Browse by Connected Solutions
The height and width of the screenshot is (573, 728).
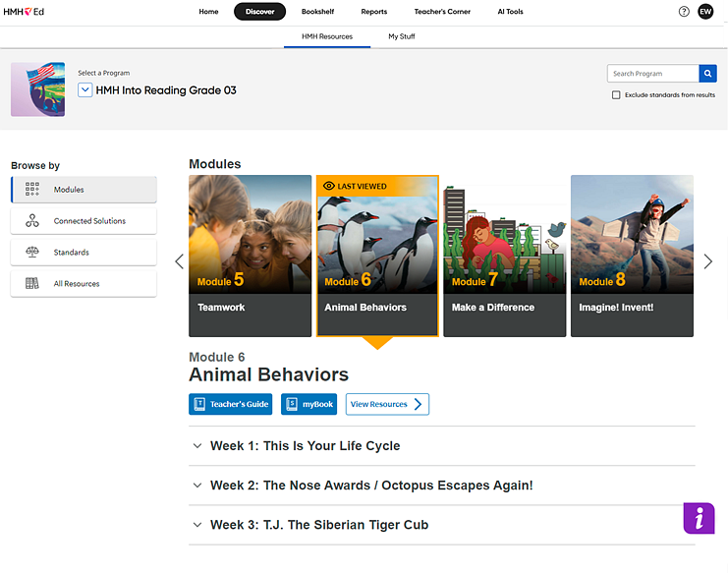pos(84,220)
